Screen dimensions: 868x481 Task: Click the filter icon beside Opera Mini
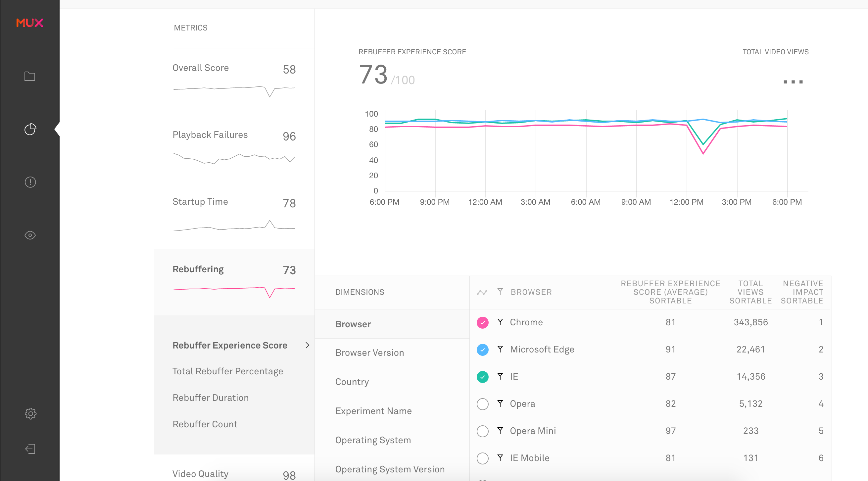pos(500,430)
